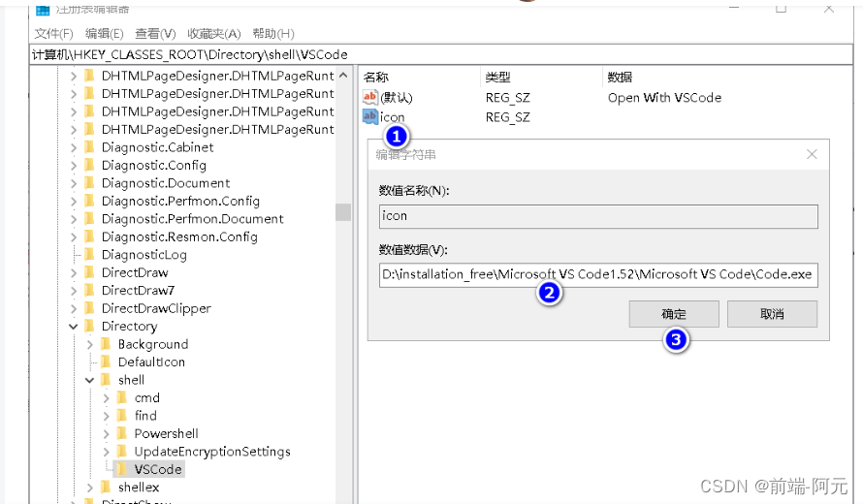The width and height of the screenshot is (863, 504).
Task: Click the 确定 button in the dialog
Action: click(674, 314)
